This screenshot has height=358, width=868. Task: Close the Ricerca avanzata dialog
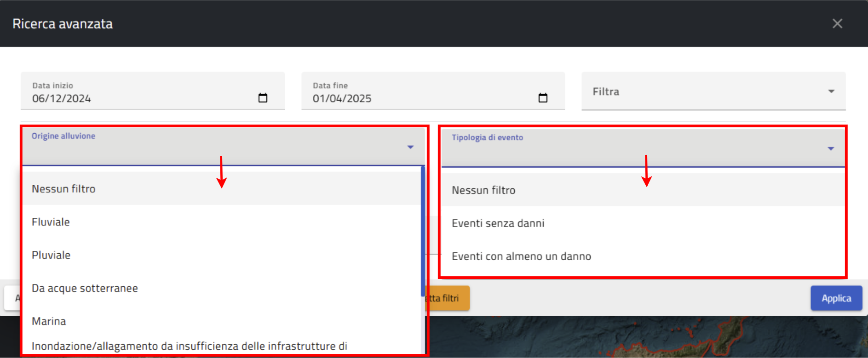click(837, 23)
